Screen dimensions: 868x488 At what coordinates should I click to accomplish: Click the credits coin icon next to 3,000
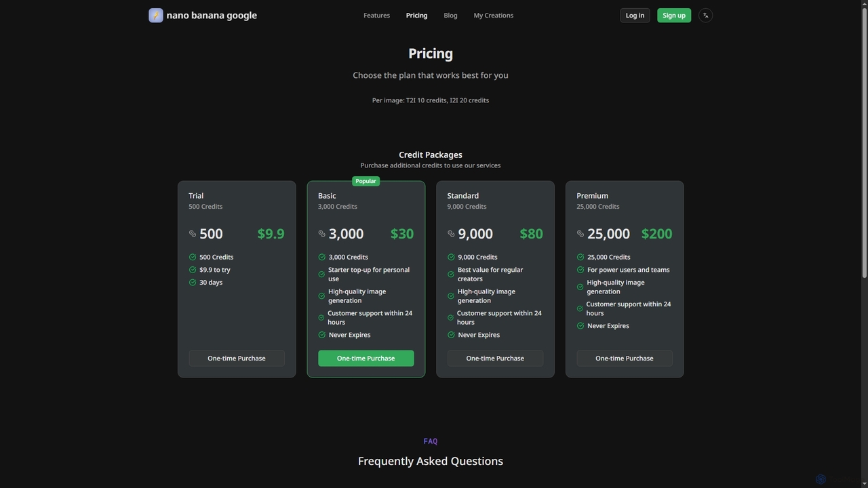[x=322, y=234]
